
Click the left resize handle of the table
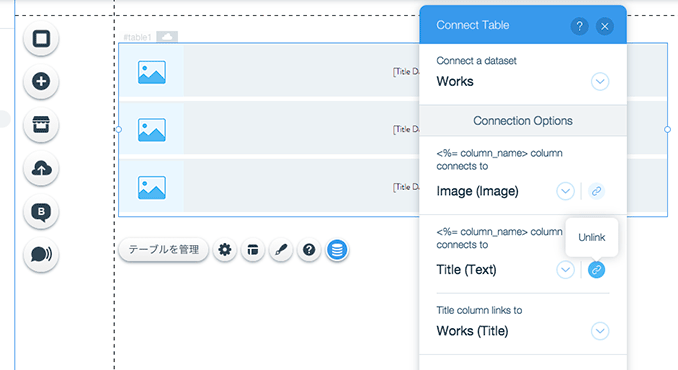[118, 129]
